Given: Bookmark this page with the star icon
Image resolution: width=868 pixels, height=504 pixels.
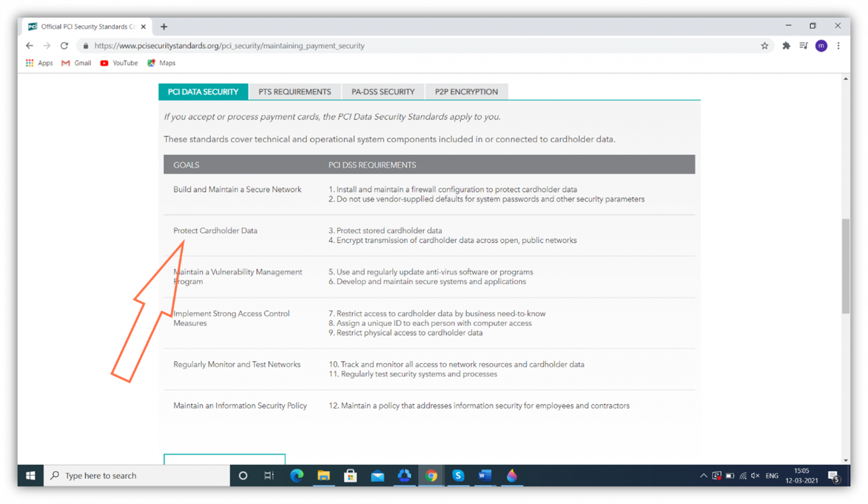Looking at the screenshot, I should 765,46.
